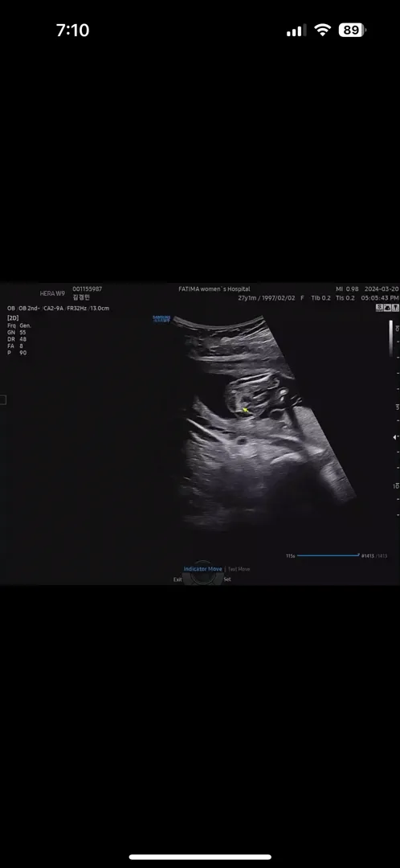Click the DR 48 dynamic range parameter
400x868 pixels.
(17, 339)
